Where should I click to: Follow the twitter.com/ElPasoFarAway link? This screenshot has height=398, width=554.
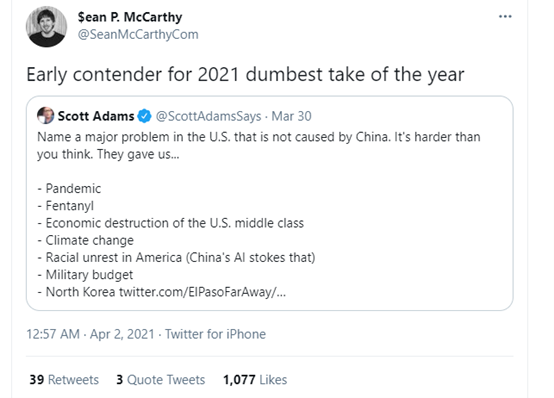click(x=202, y=292)
